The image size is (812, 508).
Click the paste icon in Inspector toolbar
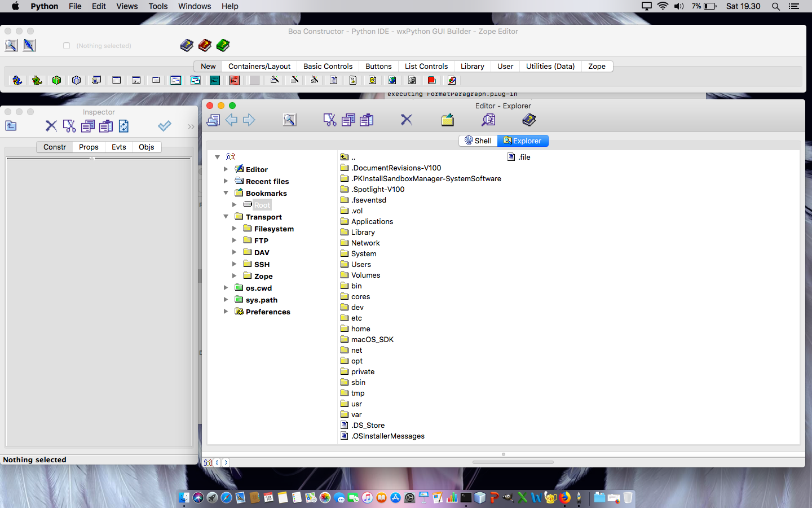[106, 126]
